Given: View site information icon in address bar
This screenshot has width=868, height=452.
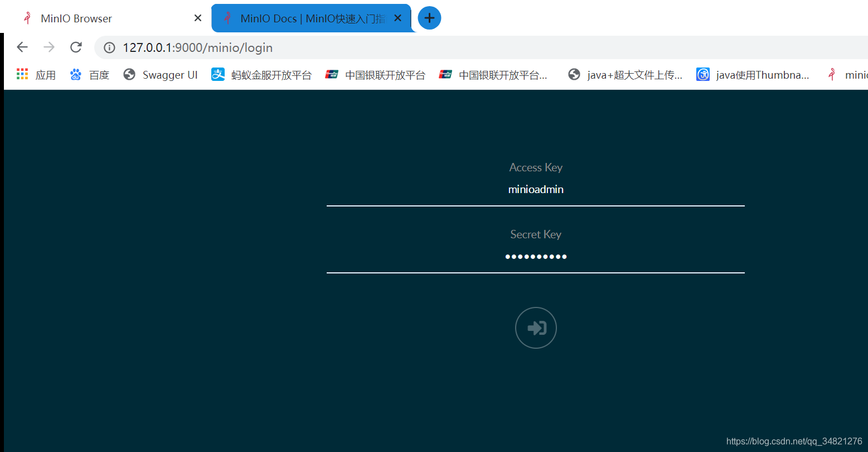Looking at the screenshot, I should (110, 48).
